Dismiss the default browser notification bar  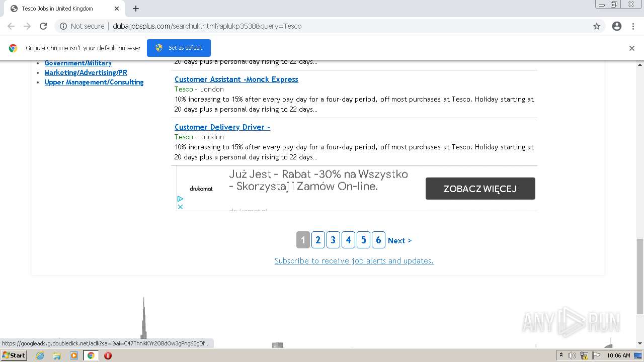tap(632, 48)
